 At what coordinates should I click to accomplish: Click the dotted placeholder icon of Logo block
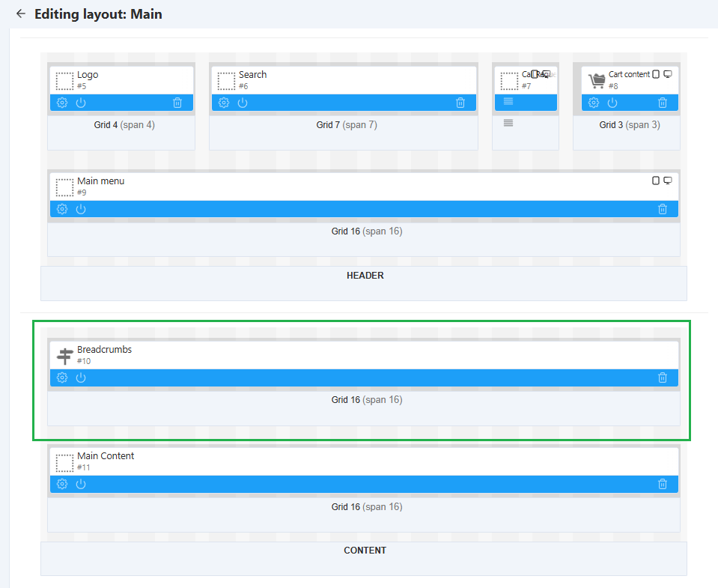coord(64,81)
